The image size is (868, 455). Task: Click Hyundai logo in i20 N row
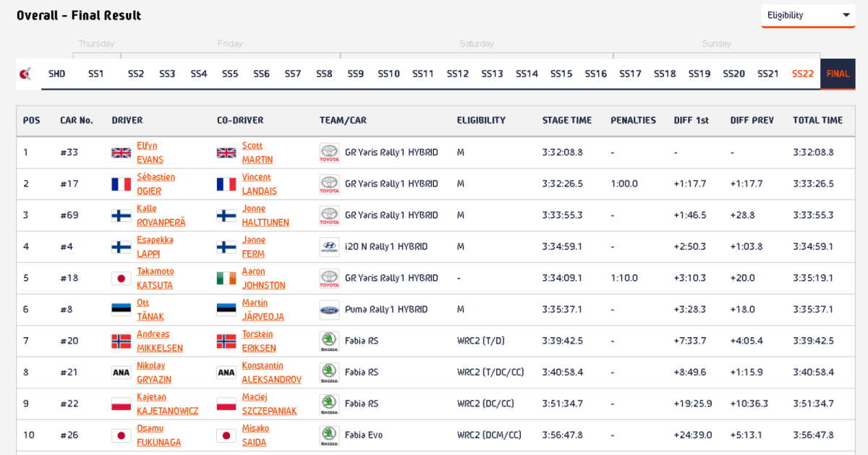[329, 247]
